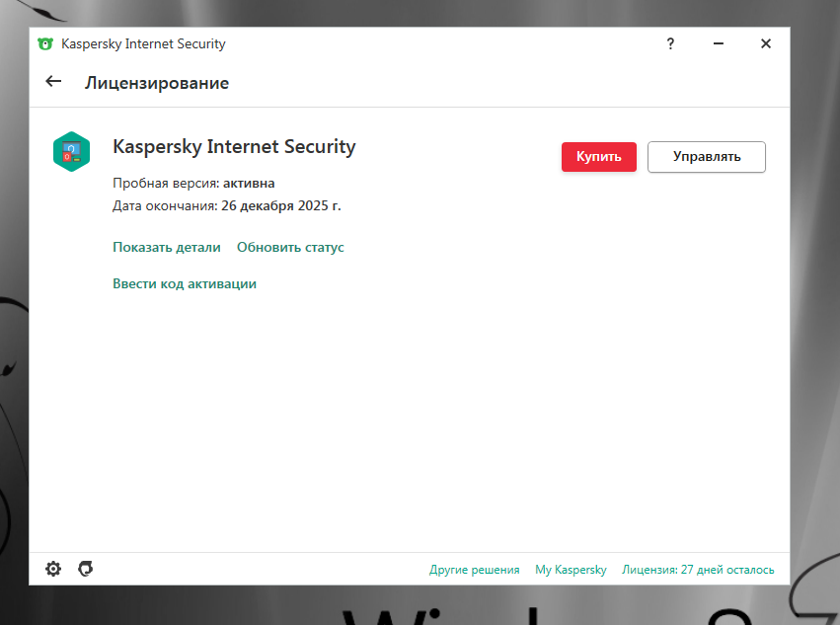Go to My Kaspersky link
This screenshot has height=625, width=840.
pyautogui.click(x=571, y=570)
